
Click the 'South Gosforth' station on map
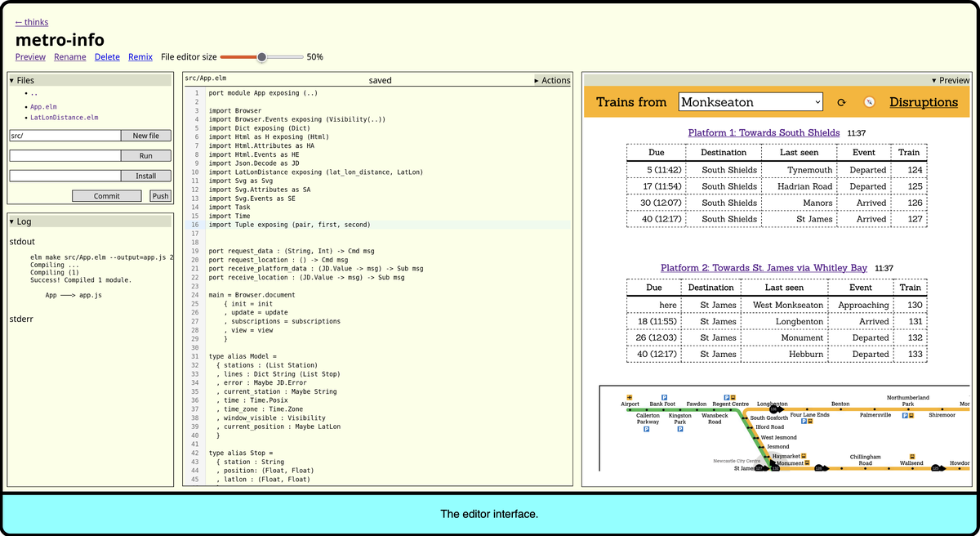pos(768,418)
